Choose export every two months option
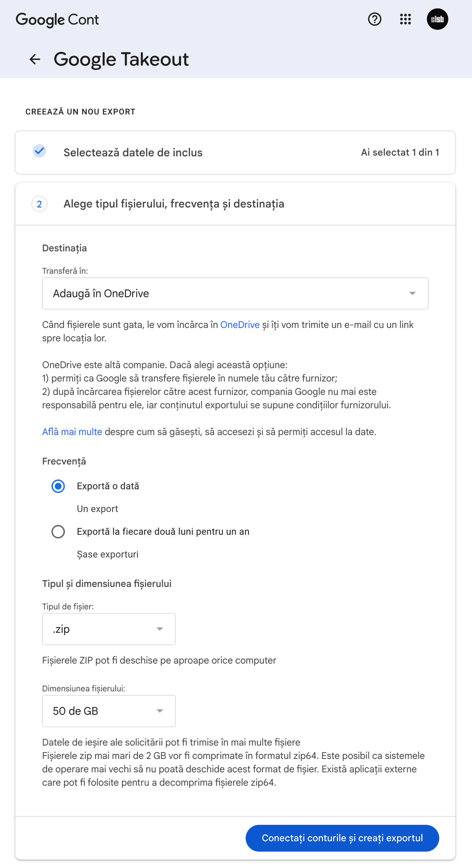 (x=58, y=532)
